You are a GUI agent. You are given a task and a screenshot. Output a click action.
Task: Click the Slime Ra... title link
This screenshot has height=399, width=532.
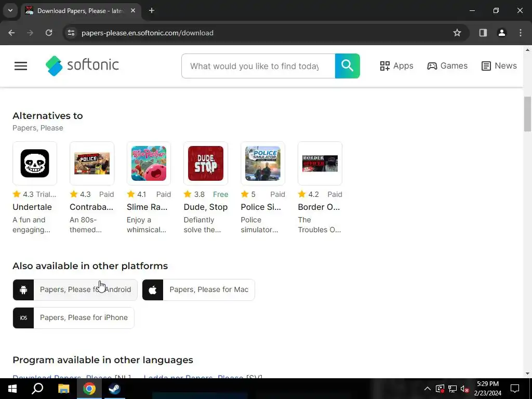click(x=147, y=207)
